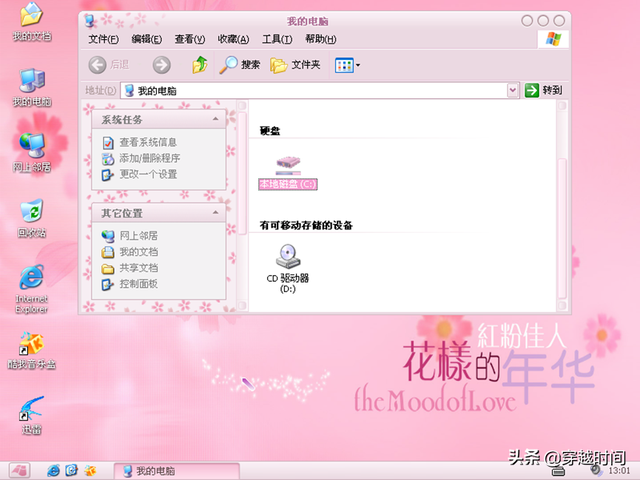
Task: Select Internet Explorer desktop icon
Action: [x=32, y=289]
